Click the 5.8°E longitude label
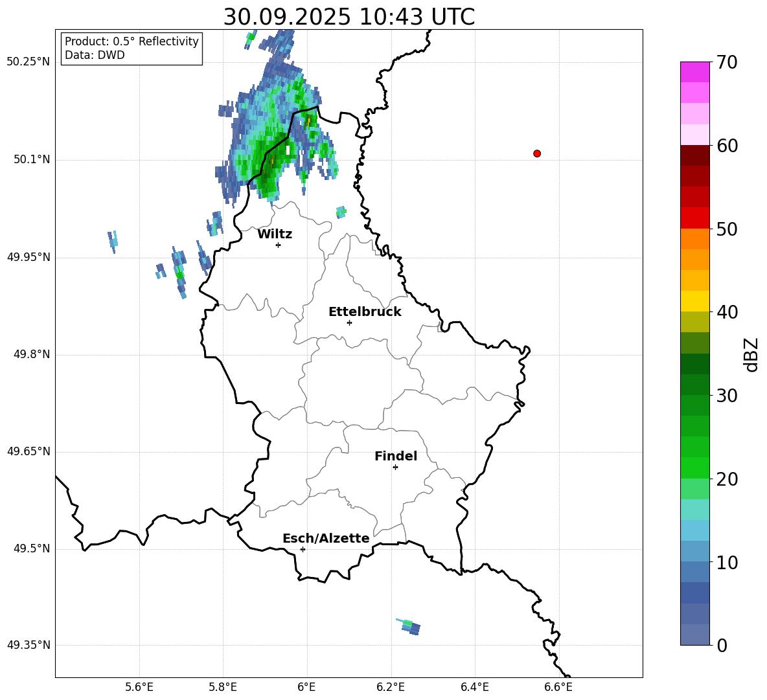 click(x=223, y=687)
